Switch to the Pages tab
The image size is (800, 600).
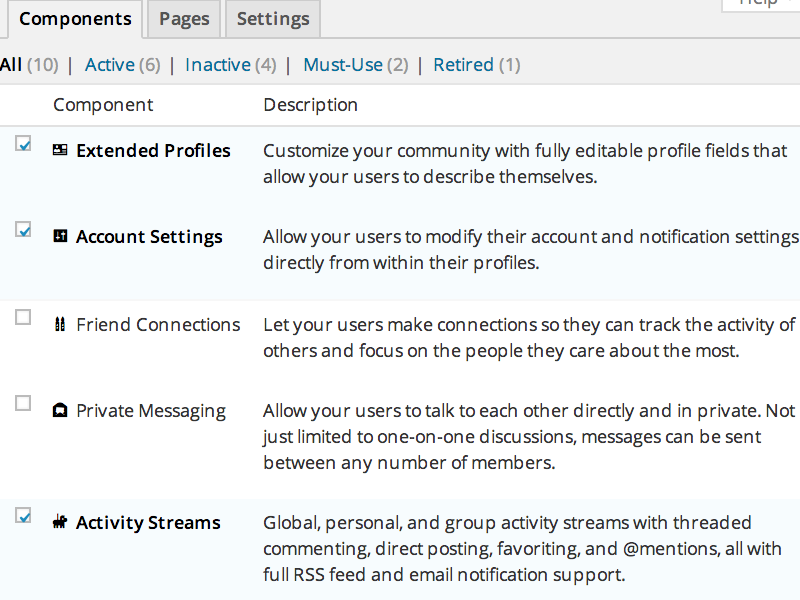[183, 18]
